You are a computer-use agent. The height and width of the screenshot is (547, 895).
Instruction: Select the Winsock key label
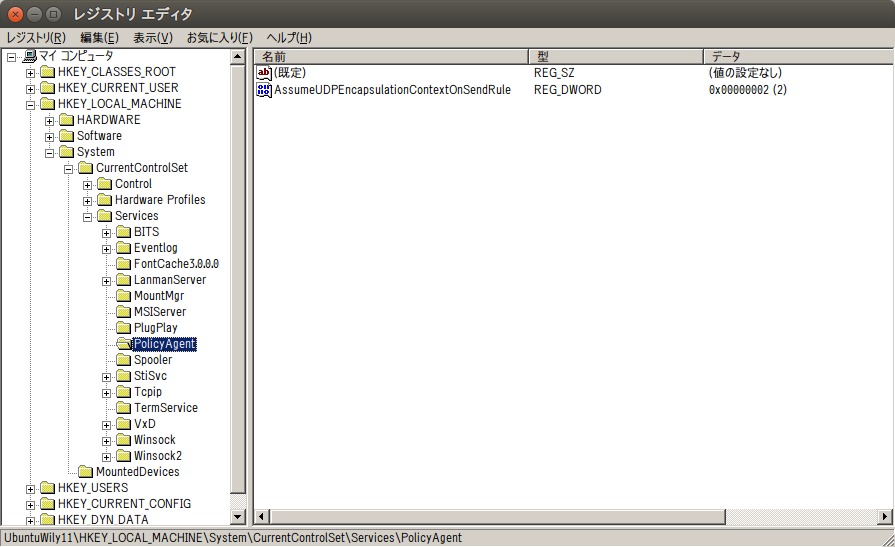tap(155, 440)
